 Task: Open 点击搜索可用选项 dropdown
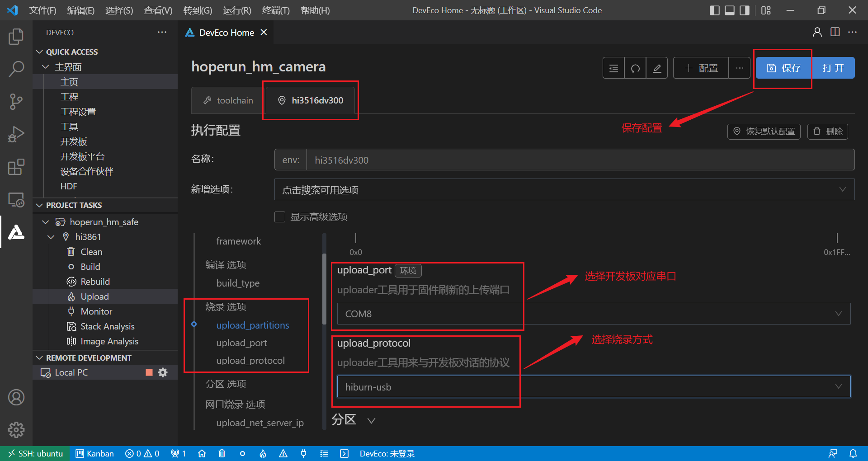[564, 189]
